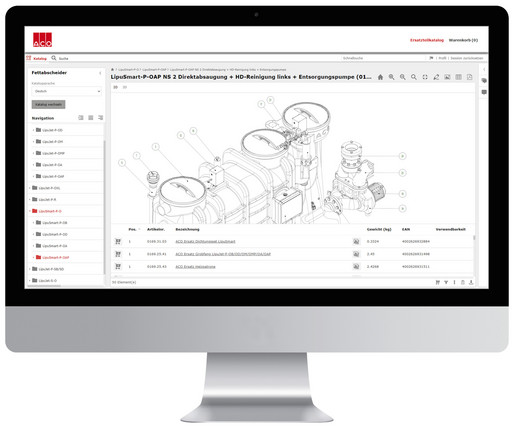
Task: Click the Schnellsuche input field
Action: pyautogui.click(x=383, y=58)
